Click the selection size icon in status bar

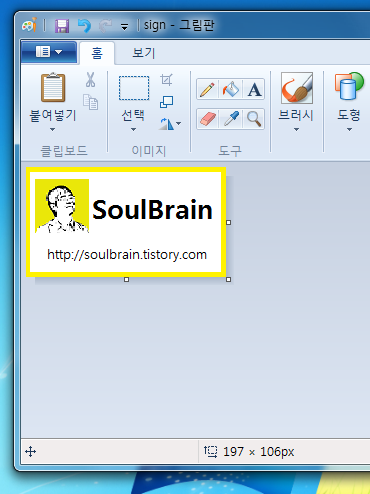210,452
